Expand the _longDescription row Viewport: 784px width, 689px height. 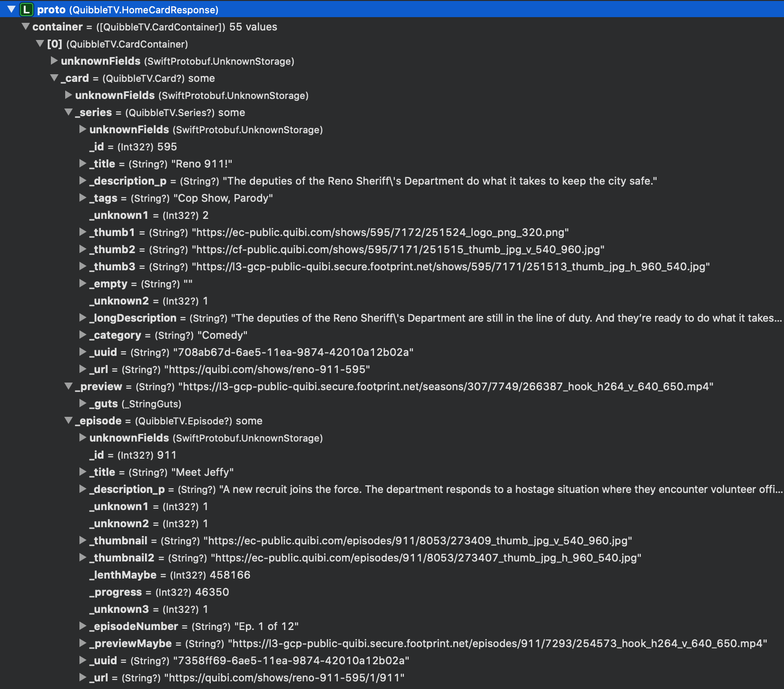tap(83, 317)
